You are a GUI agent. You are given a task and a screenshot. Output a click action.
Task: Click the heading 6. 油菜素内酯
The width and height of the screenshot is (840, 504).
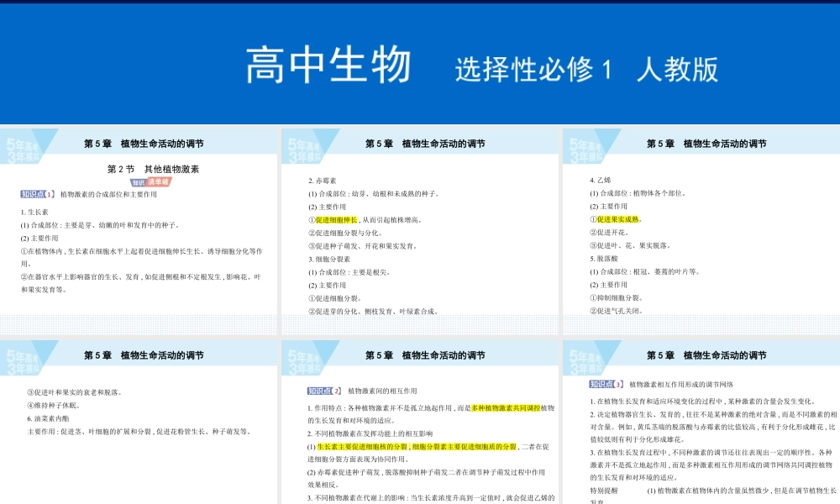(48, 418)
